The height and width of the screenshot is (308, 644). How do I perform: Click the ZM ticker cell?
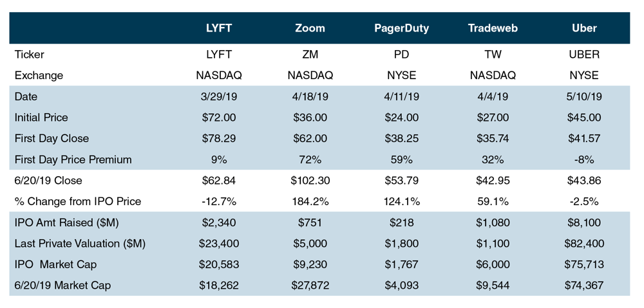[310, 55]
